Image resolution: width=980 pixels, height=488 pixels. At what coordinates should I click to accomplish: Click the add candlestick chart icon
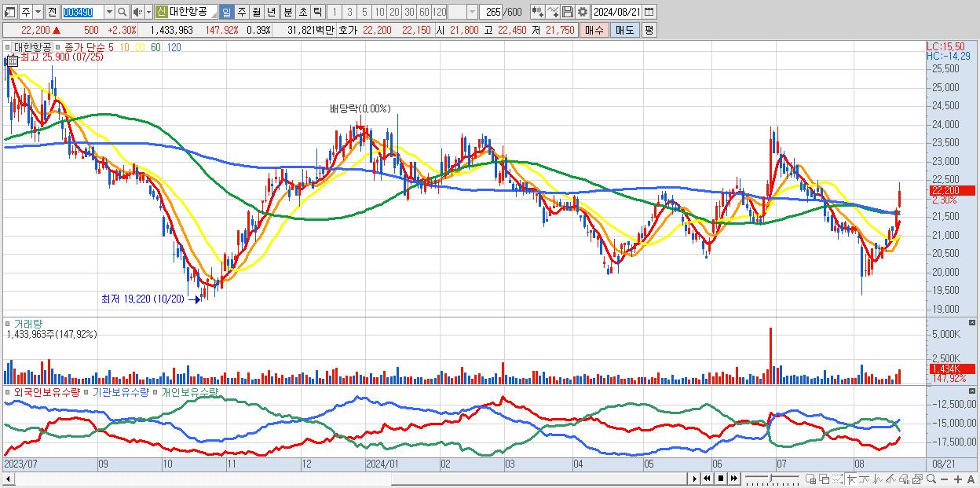pos(538,12)
